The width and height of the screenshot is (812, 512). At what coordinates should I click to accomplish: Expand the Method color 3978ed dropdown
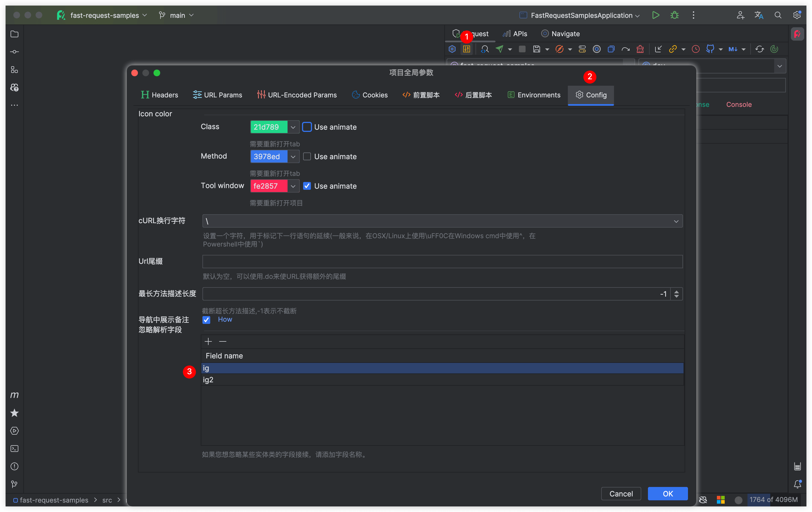click(x=293, y=157)
